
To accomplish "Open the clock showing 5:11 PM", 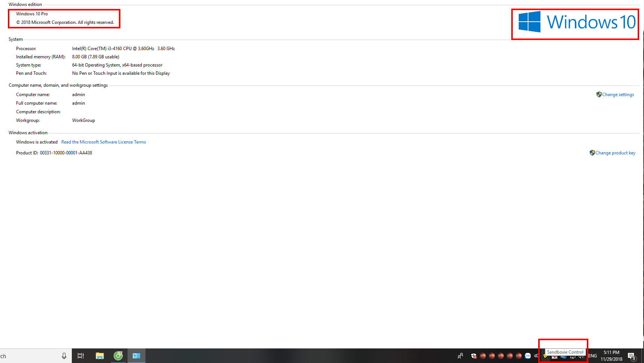I will click(x=611, y=356).
